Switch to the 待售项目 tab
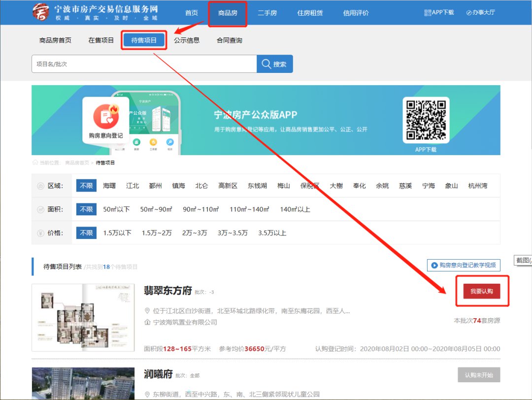532x400 pixels. click(x=144, y=40)
